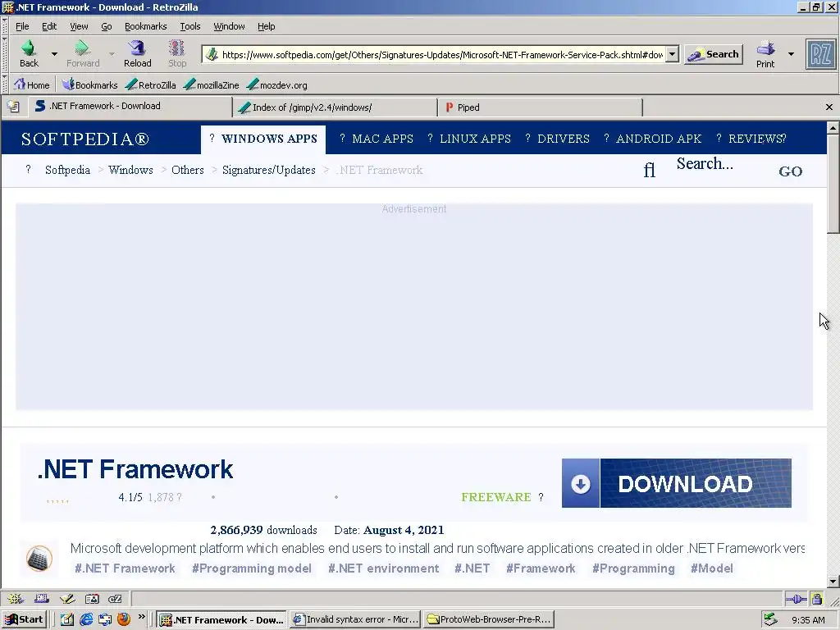Click the Print toolbar button
This screenshot has width=840, height=630.
[x=765, y=53]
